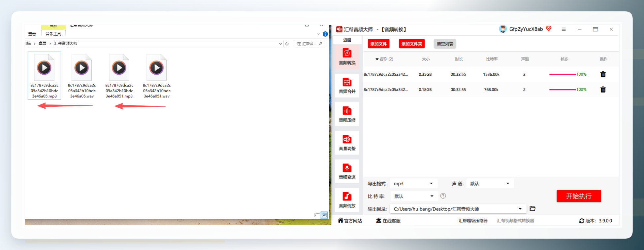Open the 在线客服 online support link
644x250 pixels.
click(388, 221)
